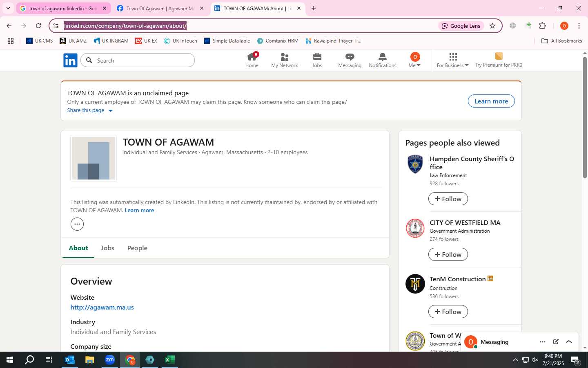Image resolution: width=588 pixels, height=368 pixels.
Task: Open UK INGRAM bookmark
Action: (x=111, y=41)
